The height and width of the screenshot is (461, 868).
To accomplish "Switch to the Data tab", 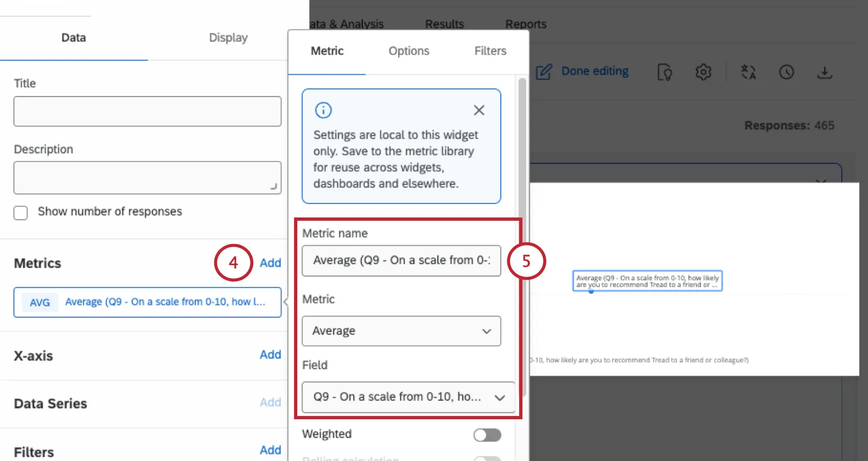I will [74, 37].
